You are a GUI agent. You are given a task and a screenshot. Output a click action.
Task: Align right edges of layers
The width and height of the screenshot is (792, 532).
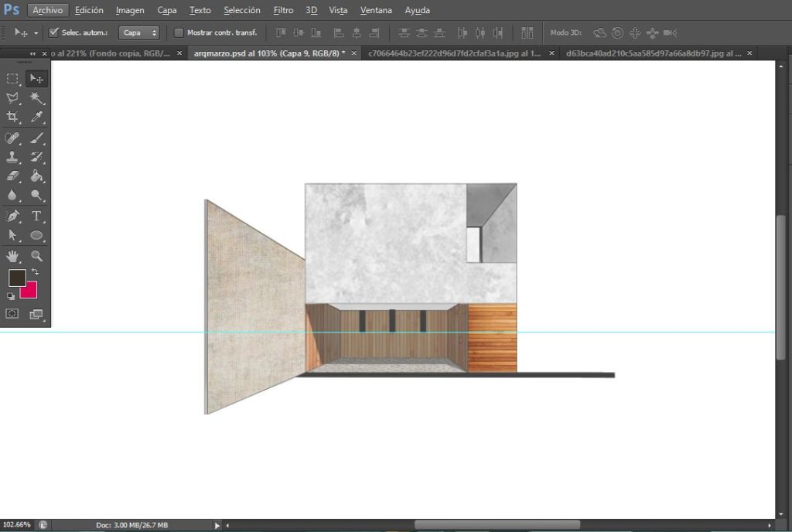point(374,32)
